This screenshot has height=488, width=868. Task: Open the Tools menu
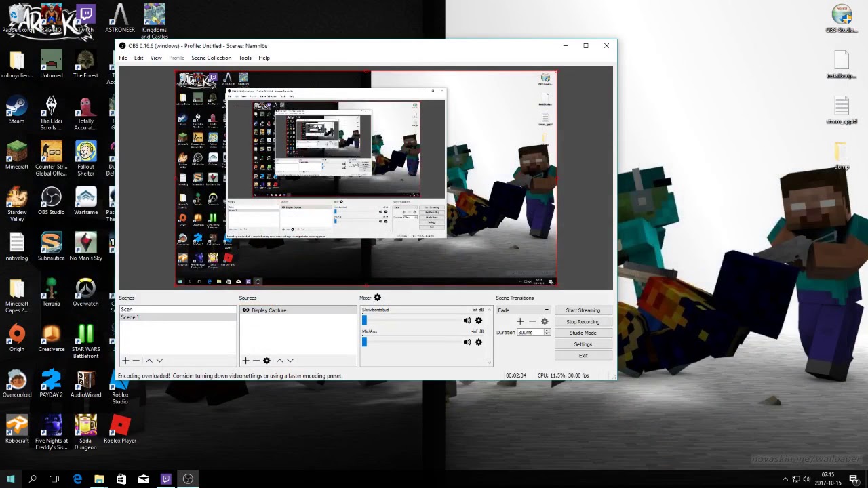pyautogui.click(x=245, y=58)
